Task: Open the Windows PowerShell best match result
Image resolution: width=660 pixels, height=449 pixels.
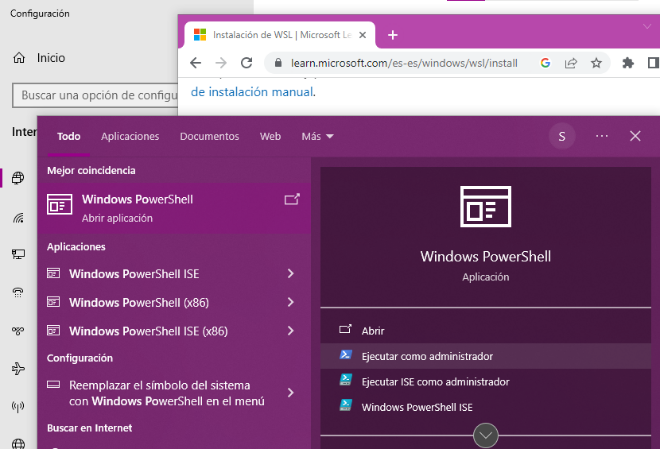Action: click(174, 208)
